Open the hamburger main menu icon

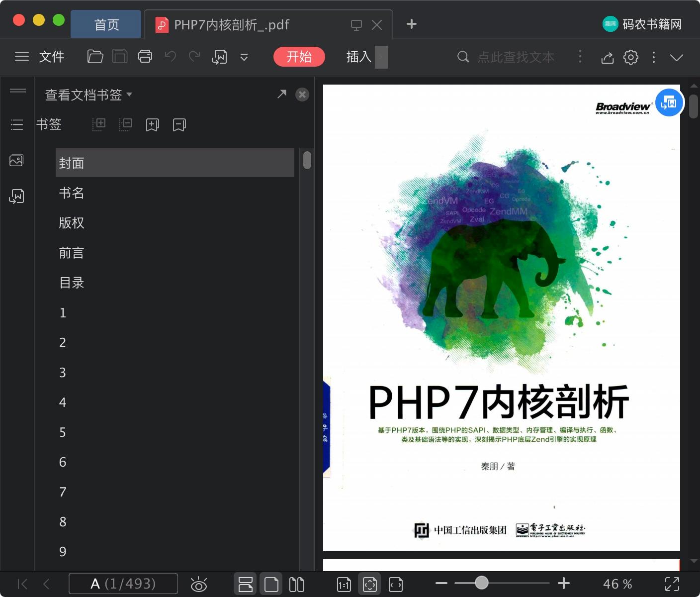point(22,57)
